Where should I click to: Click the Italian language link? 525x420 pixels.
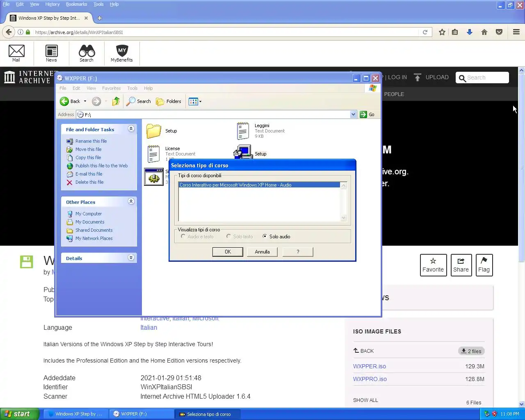click(148, 327)
